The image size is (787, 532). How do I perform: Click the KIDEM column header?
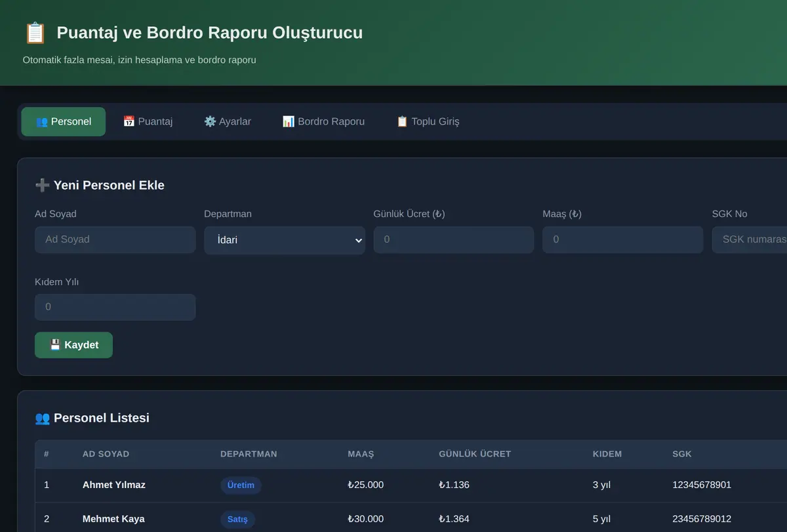pos(607,454)
